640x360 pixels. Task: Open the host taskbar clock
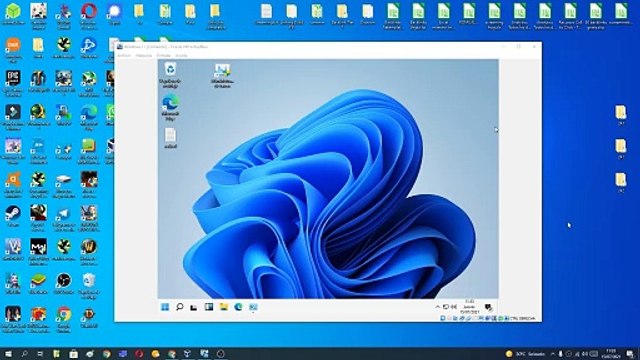point(611,354)
